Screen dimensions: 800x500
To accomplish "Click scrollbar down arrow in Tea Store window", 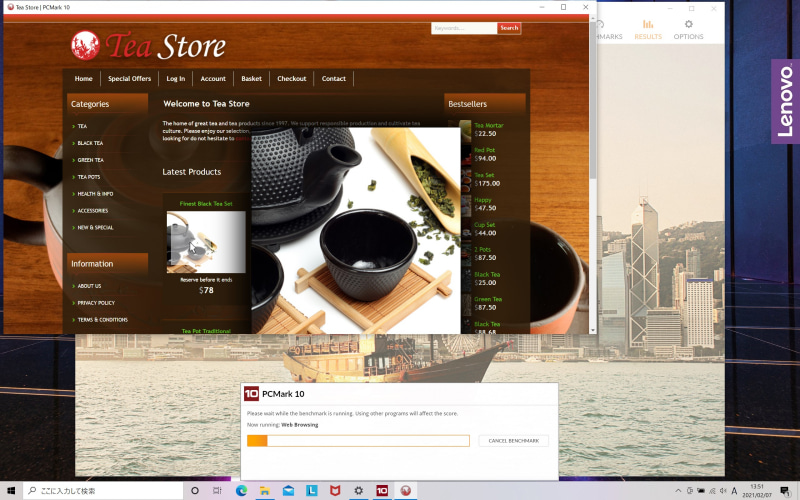I will [593, 330].
